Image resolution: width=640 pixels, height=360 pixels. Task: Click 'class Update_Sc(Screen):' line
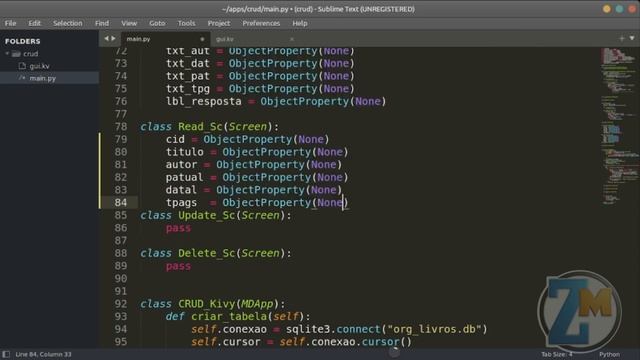216,215
